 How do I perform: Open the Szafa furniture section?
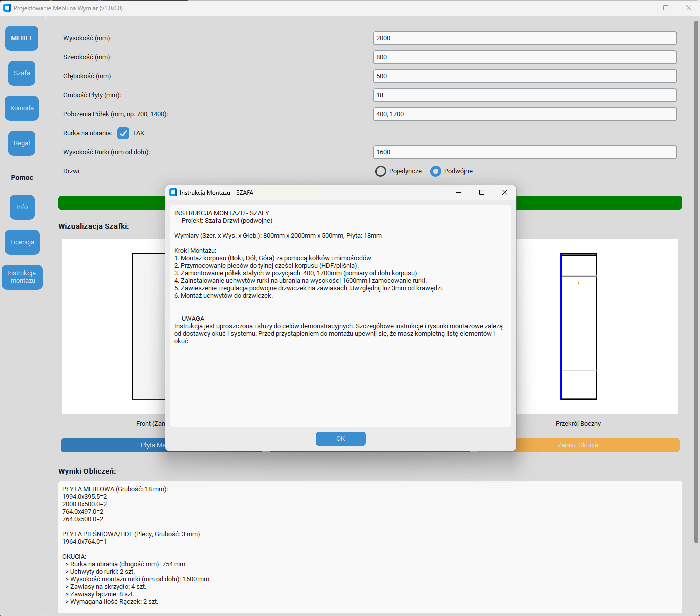(22, 73)
